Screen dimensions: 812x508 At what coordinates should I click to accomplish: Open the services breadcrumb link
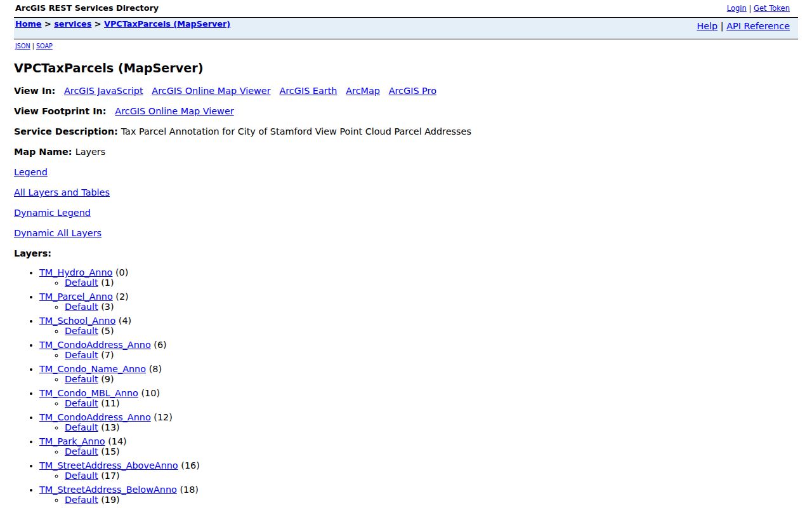73,24
